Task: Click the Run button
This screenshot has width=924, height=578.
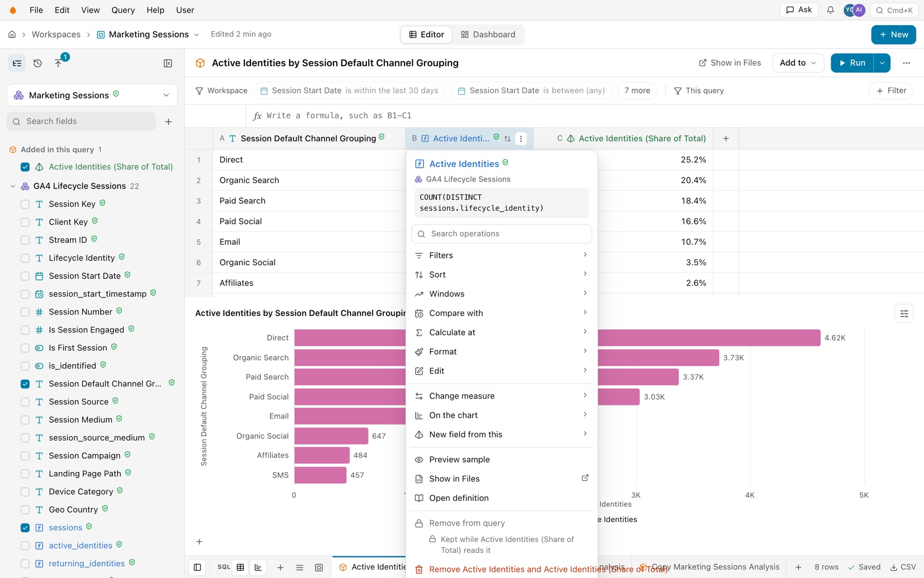Action: click(x=852, y=63)
